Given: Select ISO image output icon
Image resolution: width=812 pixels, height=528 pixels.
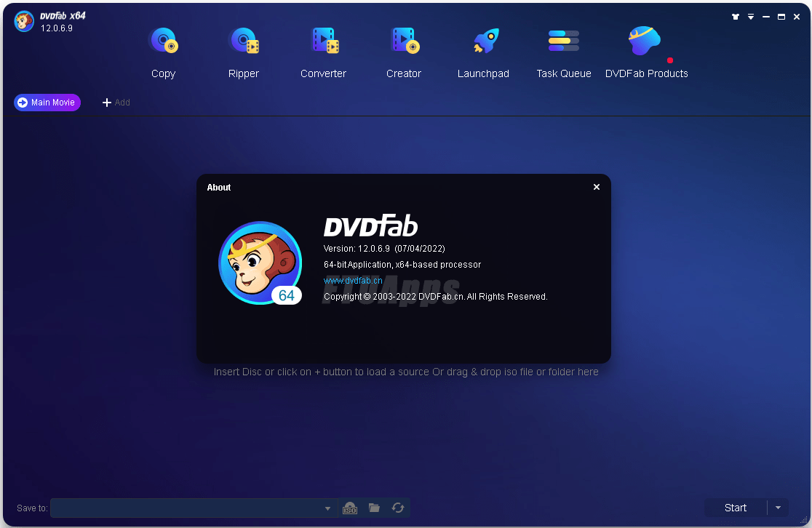Looking at the screenshot, I should pos(350,508).
